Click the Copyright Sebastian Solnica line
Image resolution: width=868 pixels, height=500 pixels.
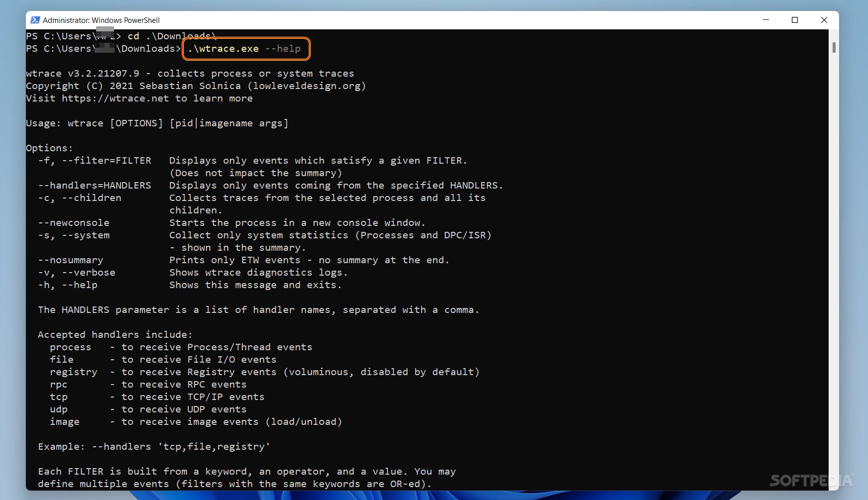196,86
